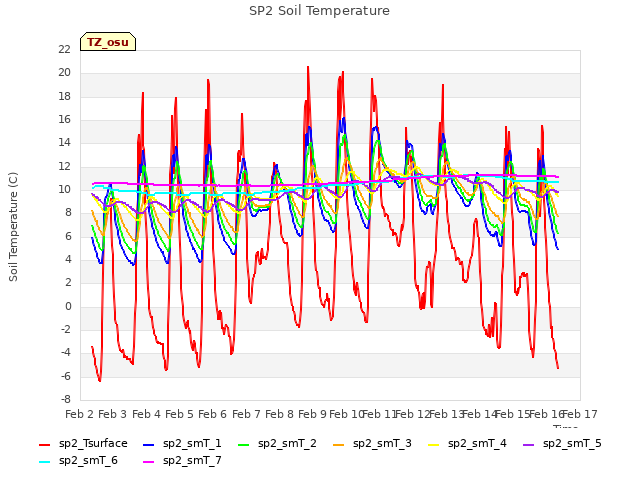Click the Feb 4 x-axis tick label
The image size is (640, 480).
[146, 414]
